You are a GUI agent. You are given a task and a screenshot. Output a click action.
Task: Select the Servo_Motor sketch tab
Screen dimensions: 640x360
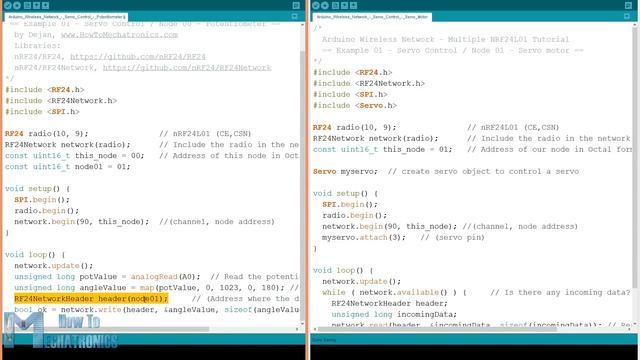point(372,17)
